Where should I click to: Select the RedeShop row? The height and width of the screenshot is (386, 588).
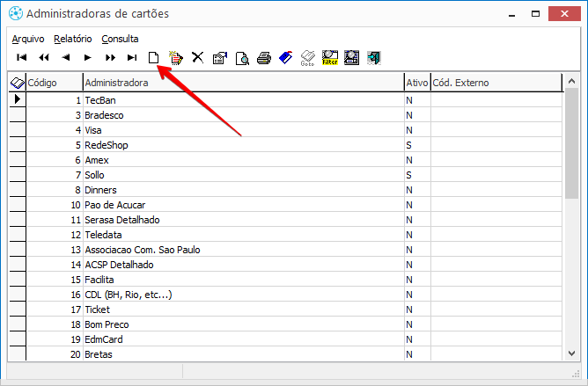[x=294, y=145]
